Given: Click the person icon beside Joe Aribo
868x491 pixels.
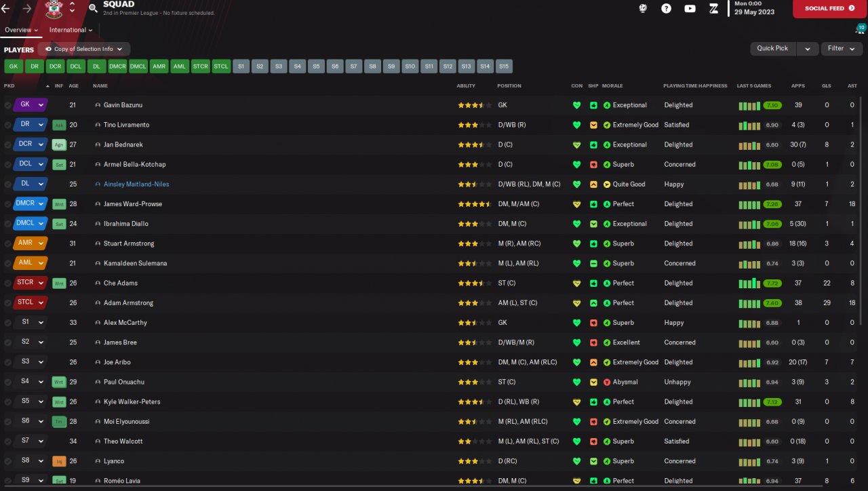Looking at the screenshot, I should (x=98, y=363).
